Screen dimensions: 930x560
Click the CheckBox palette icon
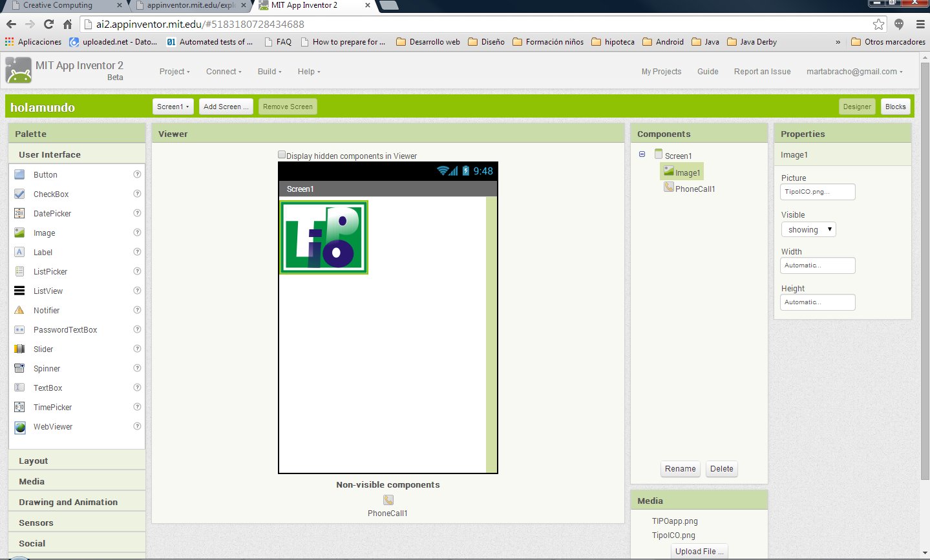(x=19, y=194)
